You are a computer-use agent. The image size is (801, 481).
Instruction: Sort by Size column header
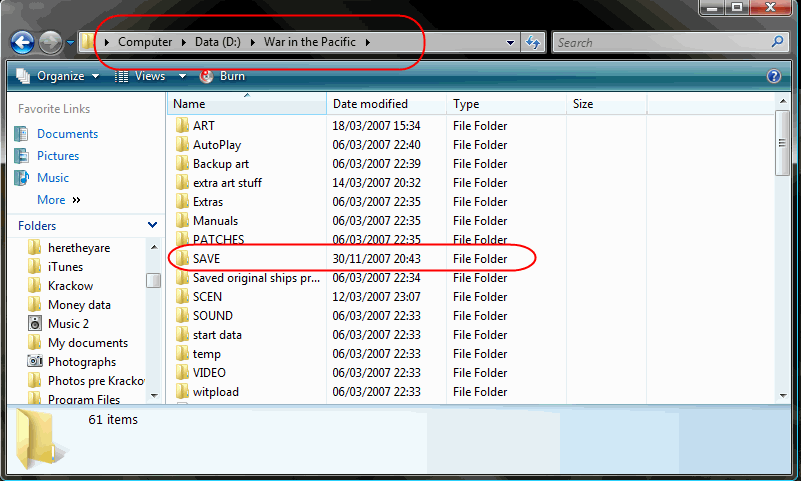click(606, 104)
